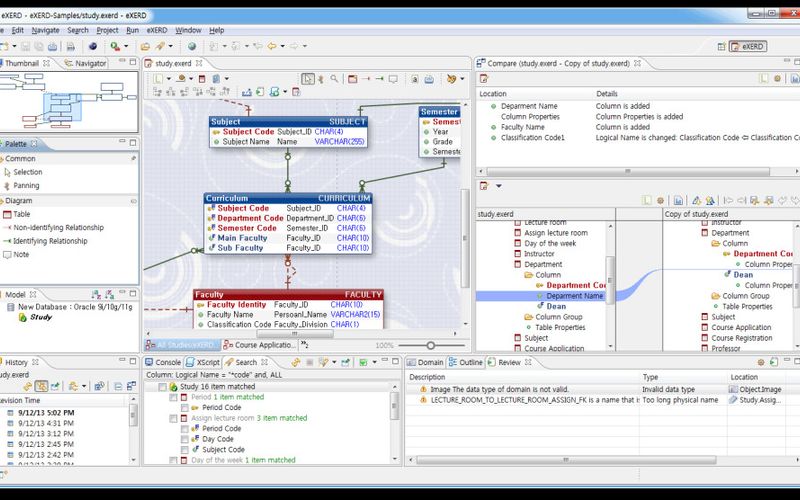
Task: Open the dropdown beside the palette icon in diagram toolbar
Action: 462,79
